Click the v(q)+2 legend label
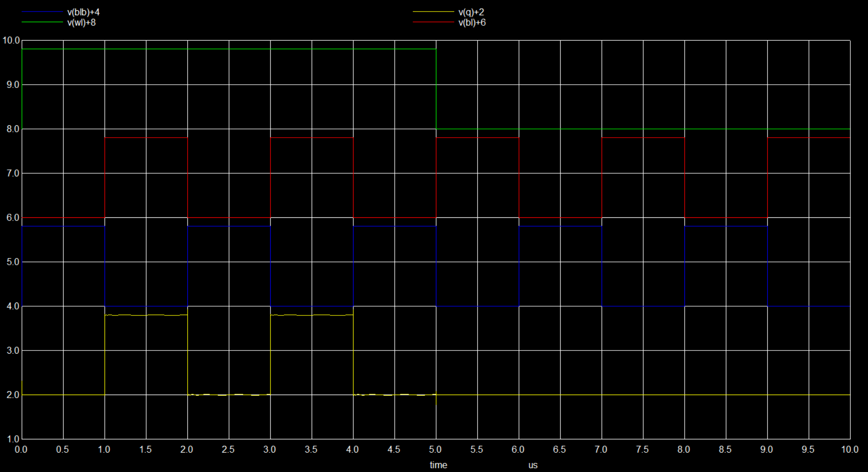Viewport: 868px width, 472px height. click(x=471, y=12)
